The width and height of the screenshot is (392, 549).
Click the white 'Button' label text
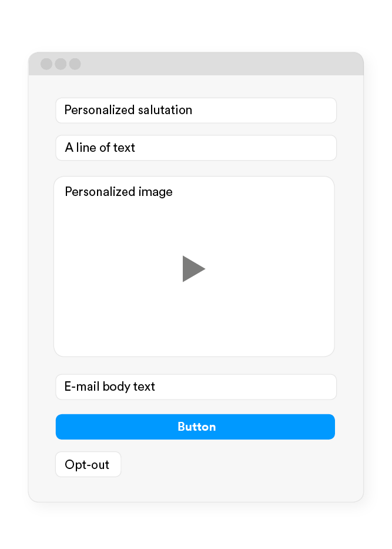coord(196,427)
